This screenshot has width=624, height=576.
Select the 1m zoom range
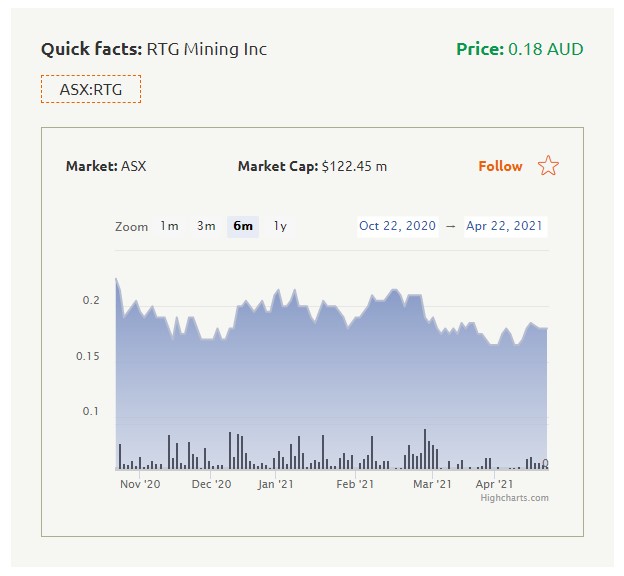tap(169, 226)
